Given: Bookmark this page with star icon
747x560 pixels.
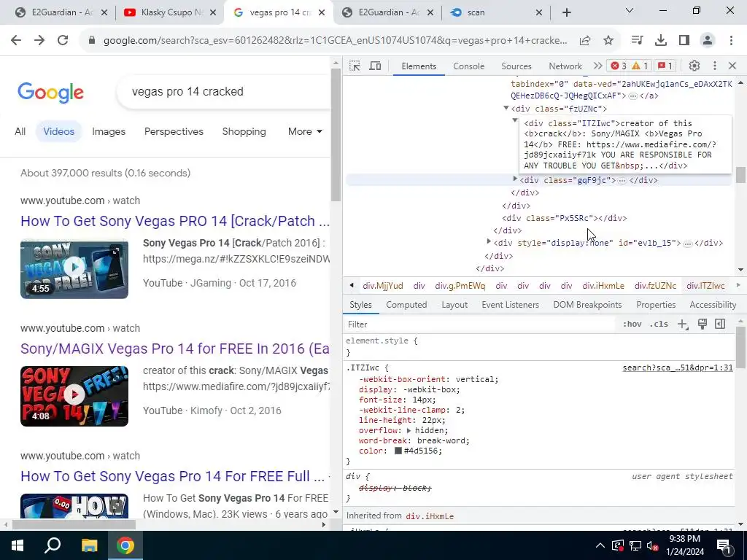Looking at the screenshot, I should (608, 41).
